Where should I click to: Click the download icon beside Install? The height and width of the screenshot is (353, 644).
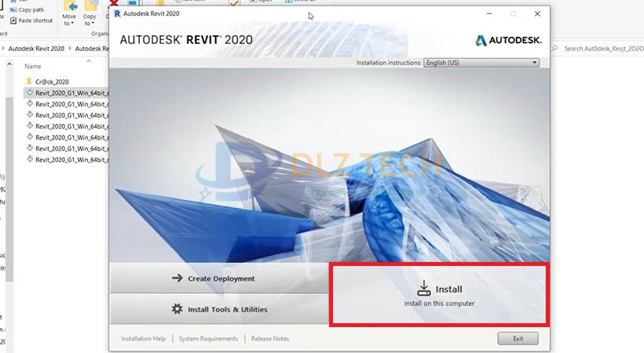(x=424, y=288)
